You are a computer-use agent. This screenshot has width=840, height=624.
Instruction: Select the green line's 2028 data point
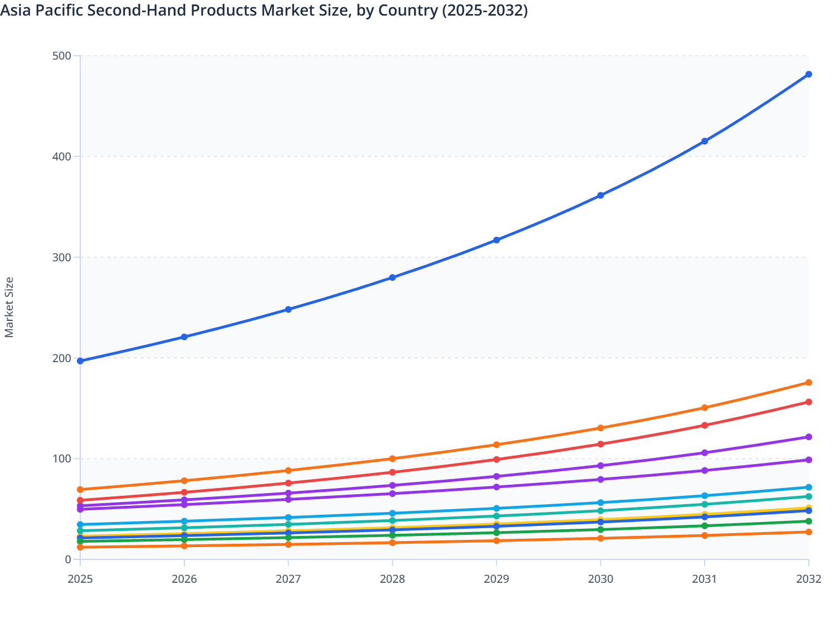(392, 535)
